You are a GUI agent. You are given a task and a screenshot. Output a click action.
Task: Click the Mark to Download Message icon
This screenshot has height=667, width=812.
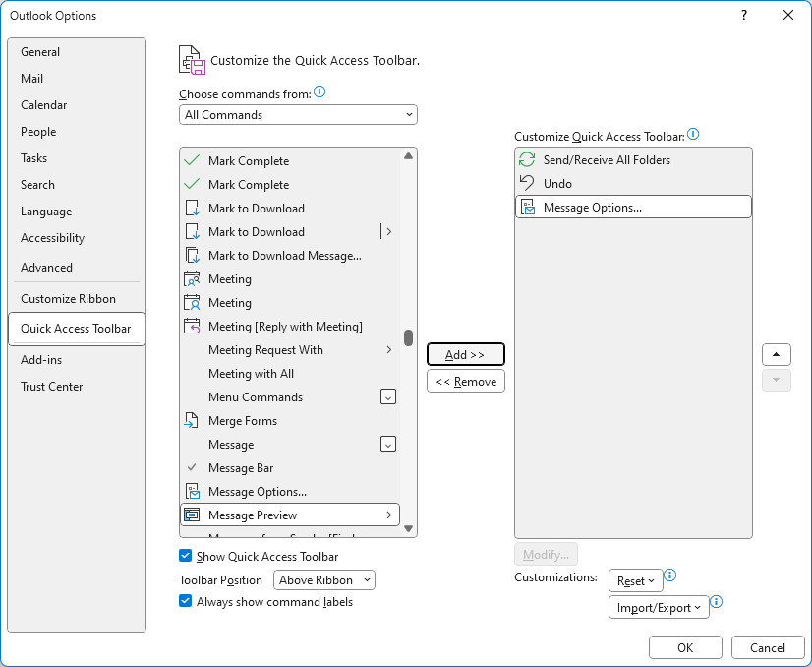(x=192, y=256)
